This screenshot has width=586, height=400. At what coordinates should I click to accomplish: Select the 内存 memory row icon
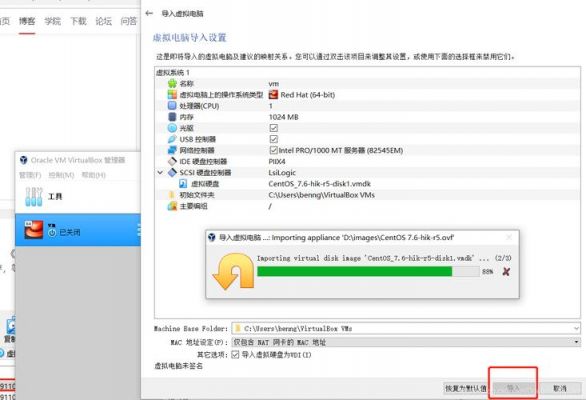click(x=172, y=117)
